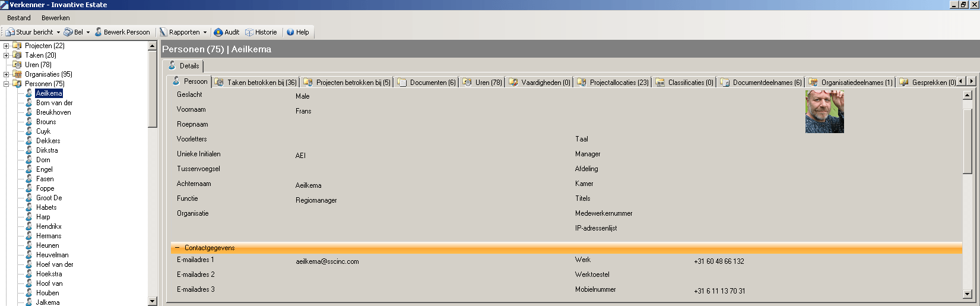This screenshot has height=306, width=980.
Task: Click the Personen folder icon in tree
Action: click(17, 84)
